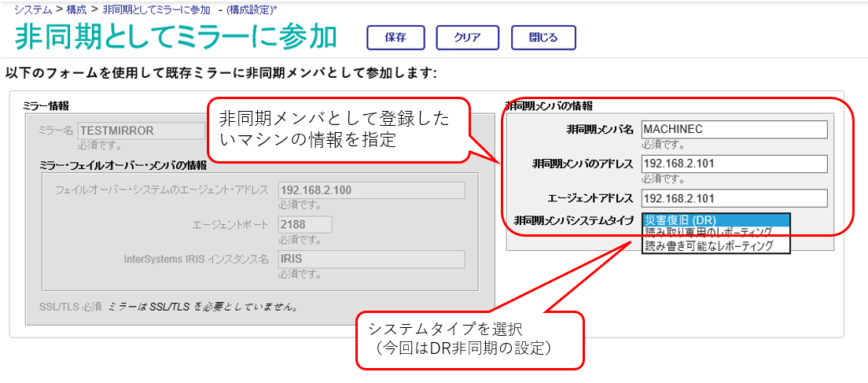Screen dimensions: 868x383
Task: Click the InterSystems IRIS インスタンス名 field
Action: pyautogui.click(x=371, y=260)
